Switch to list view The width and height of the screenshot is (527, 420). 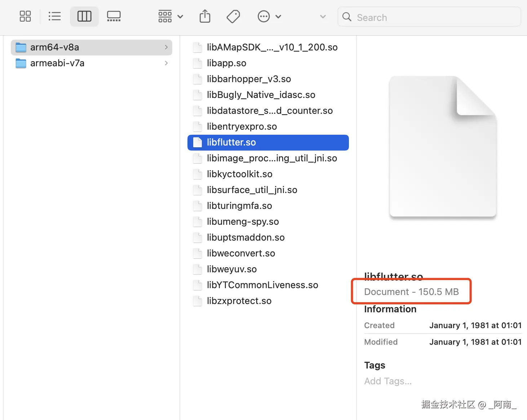(x=54, y=17)
